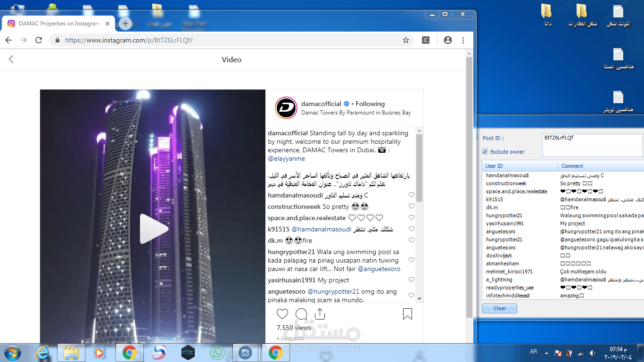The height and width of the screenshot is (362, 644).
Task: Open the damacofficial username link in the header
Action: coord(321,104)
